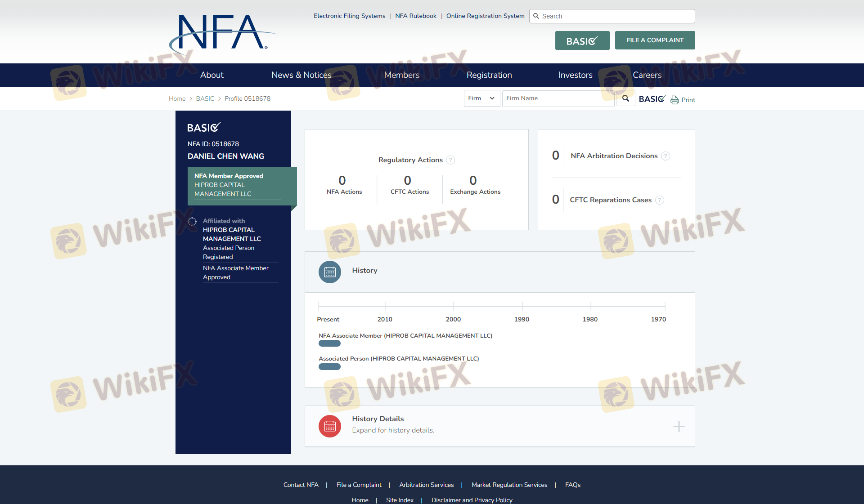Click the NFA Associate Member timeline bar
This screenshot has width=864, height=504.
click(329, 343)
